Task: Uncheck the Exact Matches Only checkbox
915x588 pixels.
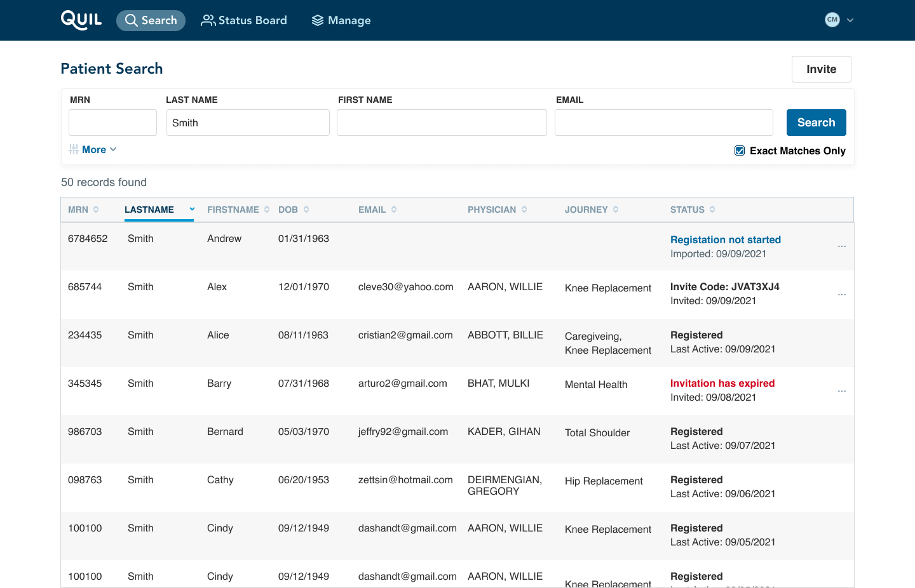Action: tap(740, 150)
